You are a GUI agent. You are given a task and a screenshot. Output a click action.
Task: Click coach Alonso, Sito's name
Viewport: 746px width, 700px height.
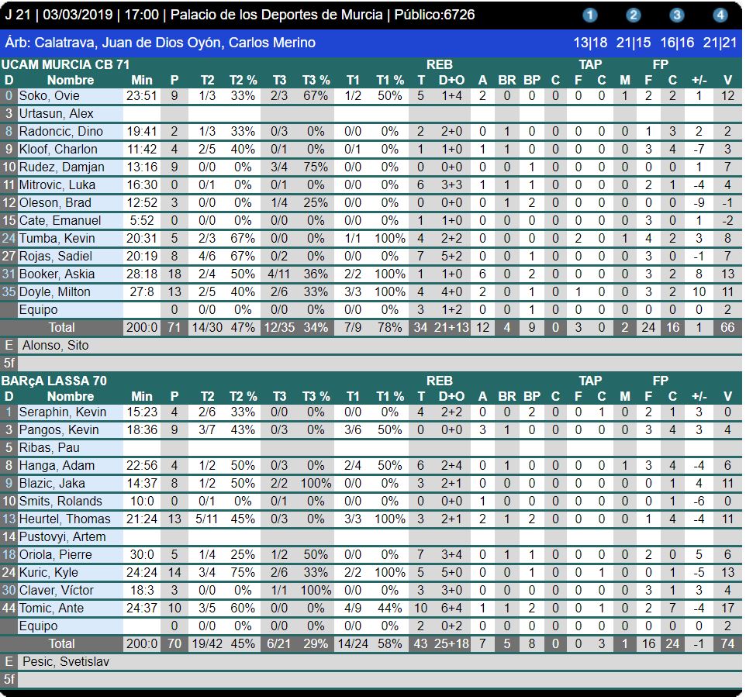[55, 345]
